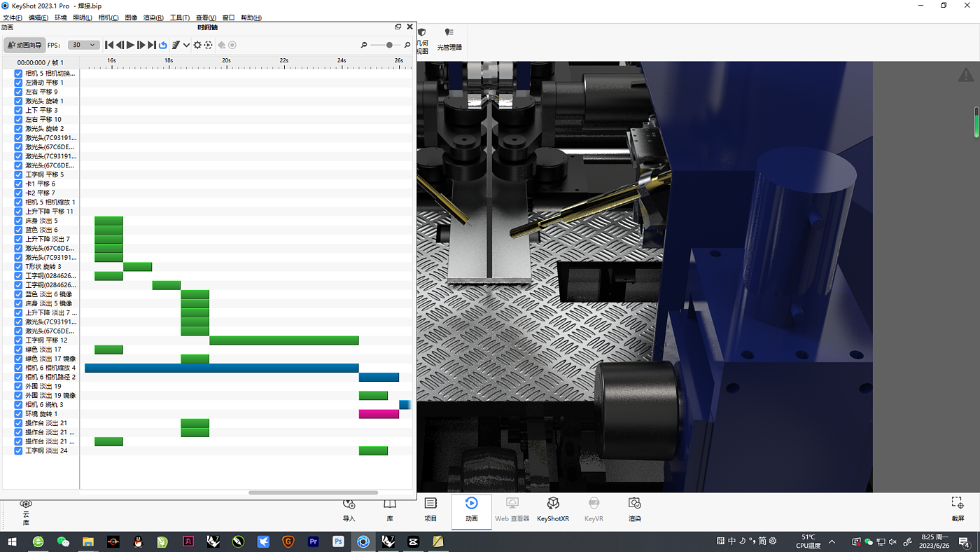
Task: Open KeyShotXR wizard
Action: 553,511
